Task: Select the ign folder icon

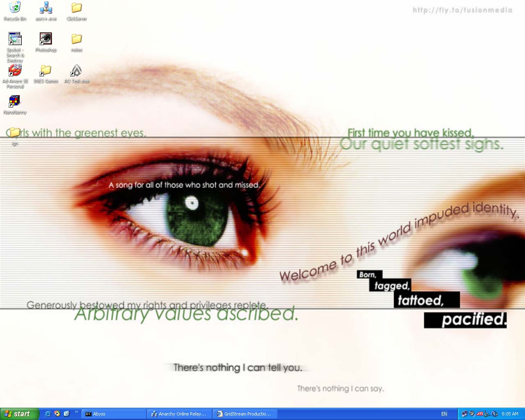Action: coord(15,132)
